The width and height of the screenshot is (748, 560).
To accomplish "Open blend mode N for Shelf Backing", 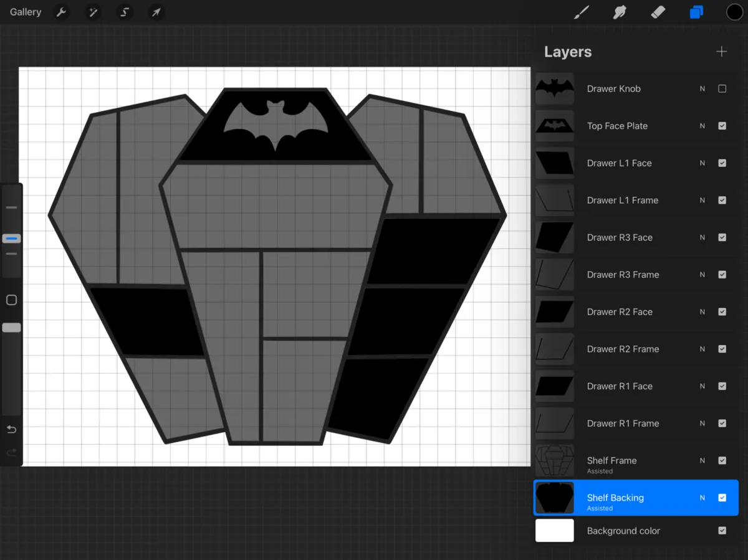I will tap(702, 498).
